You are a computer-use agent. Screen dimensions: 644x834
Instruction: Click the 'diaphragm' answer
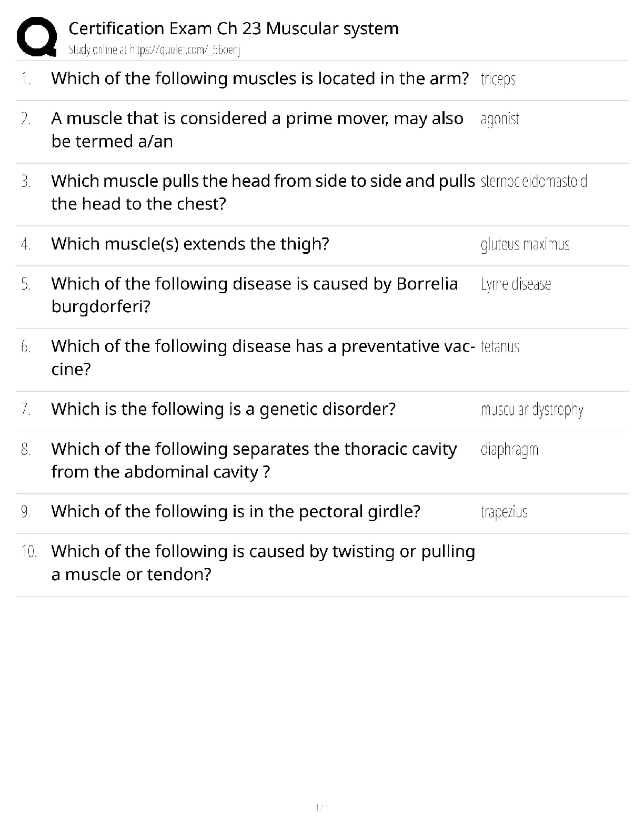point(509,450)
